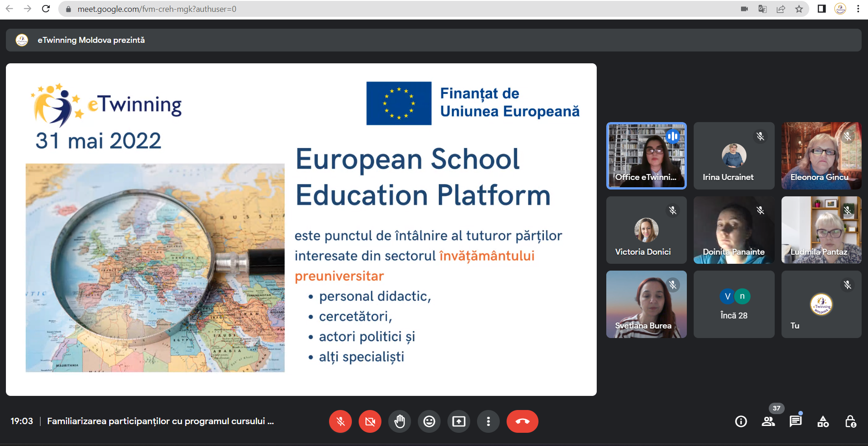
Task: Toggle the camera off button
Action: coord(370,421)
